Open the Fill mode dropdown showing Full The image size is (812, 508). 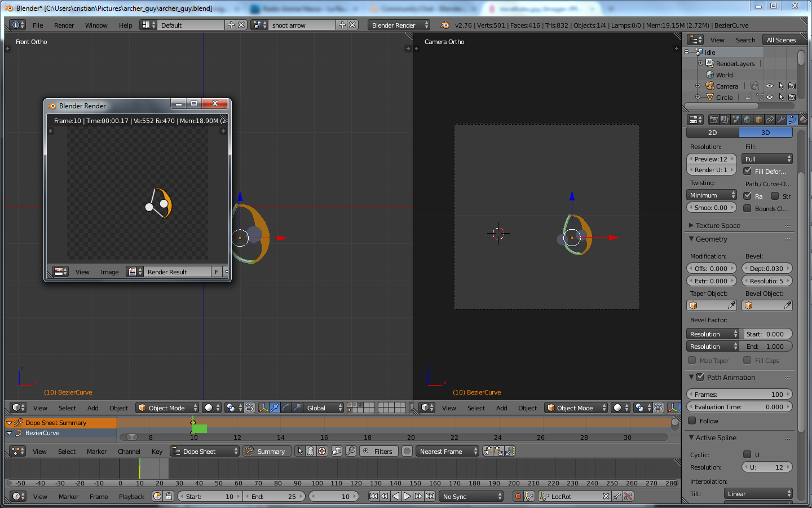[767, 159]
